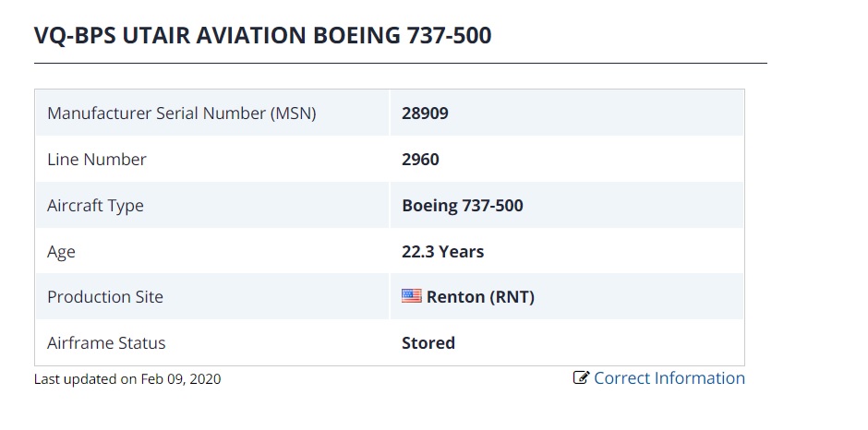The height and width of the screenshot is (430, 868).
Task: Select the Boeing 737-500 aircraft type value
Action: [463, 206]
